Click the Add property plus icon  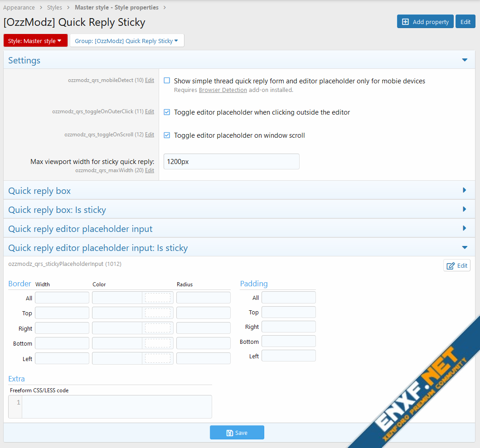point(405,22)
